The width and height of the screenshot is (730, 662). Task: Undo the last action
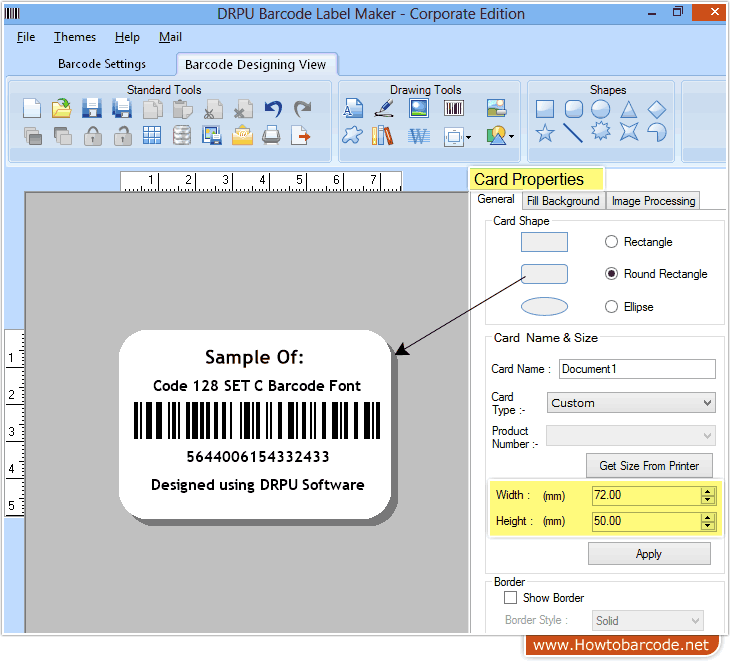[x=273, y=109]
